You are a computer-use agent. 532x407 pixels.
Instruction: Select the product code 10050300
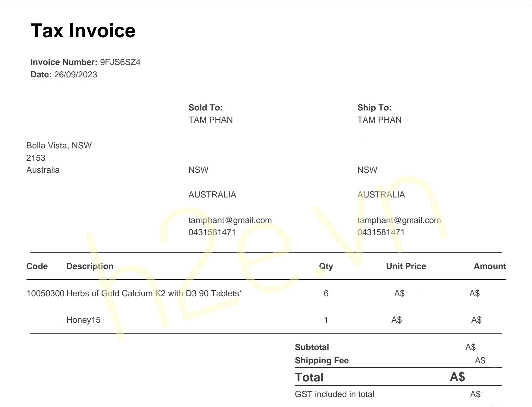pos(45,294)
